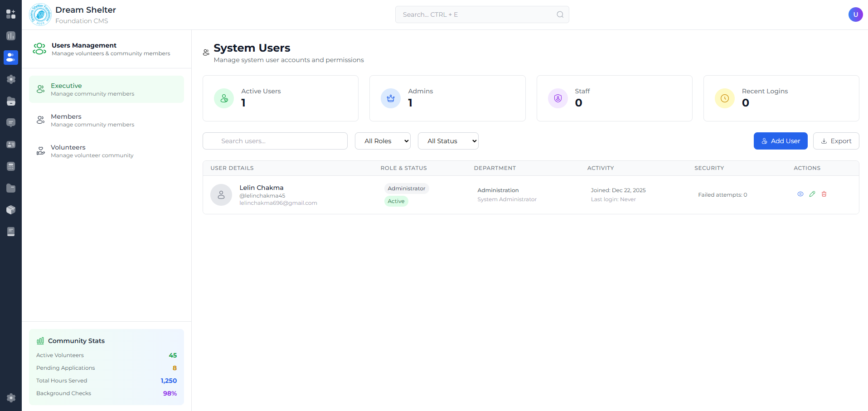Viewport: 868px width, 411px height.
Task: Click the settings gear at sidebar bottom
Action: (11, 398)
